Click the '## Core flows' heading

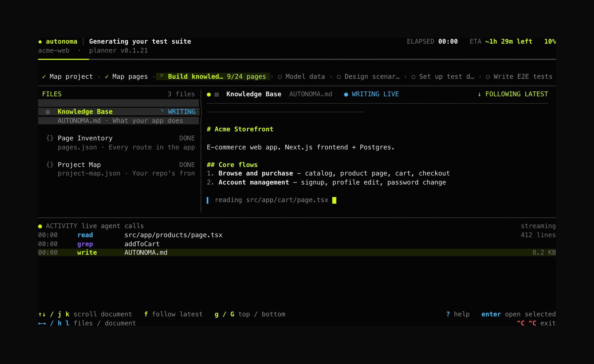[232, 165]
